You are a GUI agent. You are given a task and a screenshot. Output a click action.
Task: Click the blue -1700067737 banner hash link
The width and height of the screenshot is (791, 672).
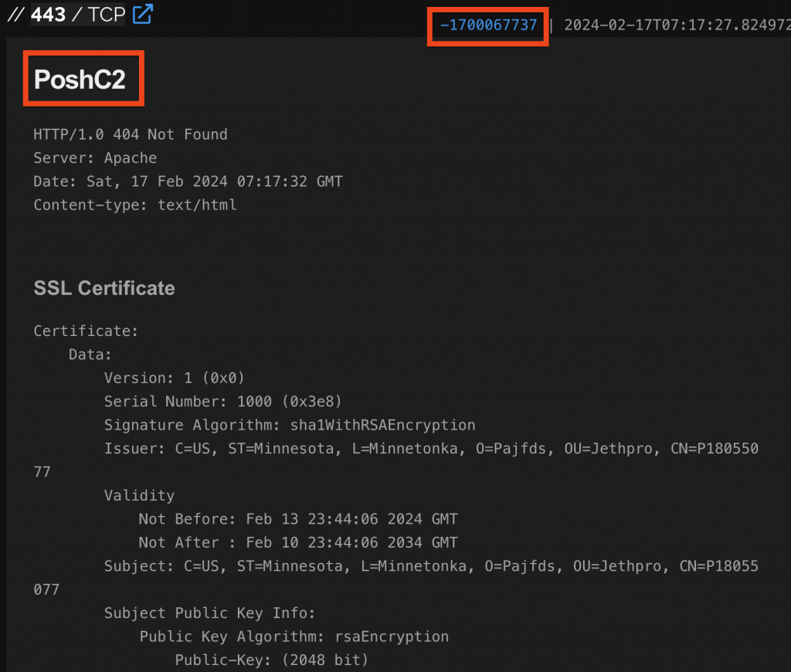pos(487,25)
